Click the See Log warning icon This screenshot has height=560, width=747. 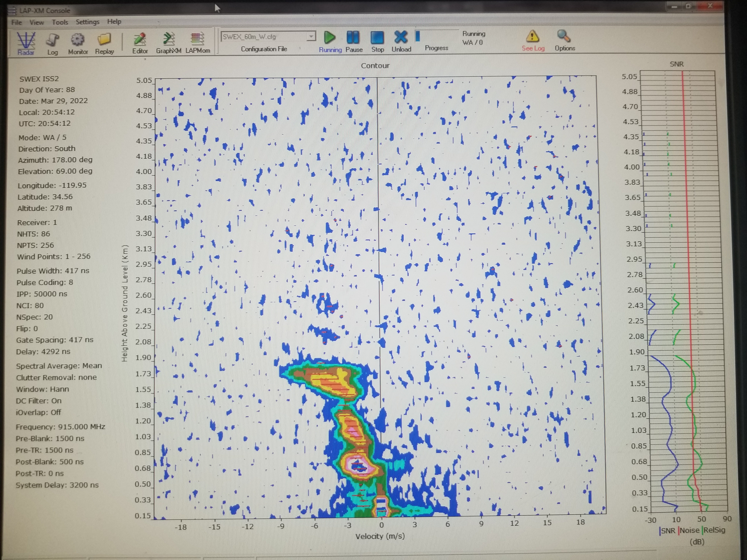pyautogui.click(x=533, y=36)
